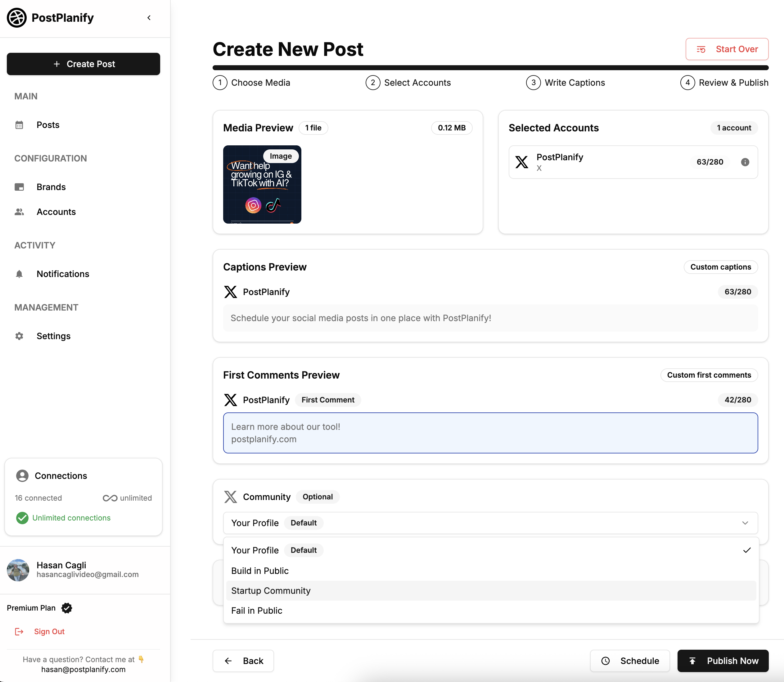Click X logo in Selected Accounts

(521, 162)
